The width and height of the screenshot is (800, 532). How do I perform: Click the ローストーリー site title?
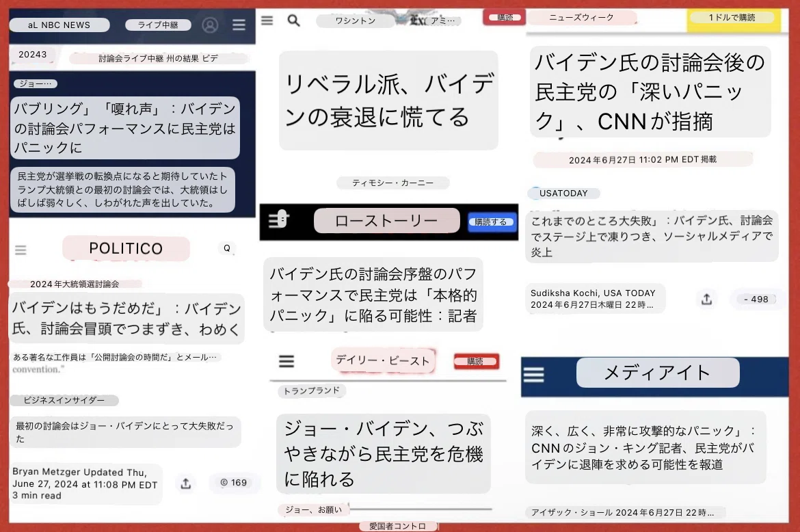[x=387, y=221]
